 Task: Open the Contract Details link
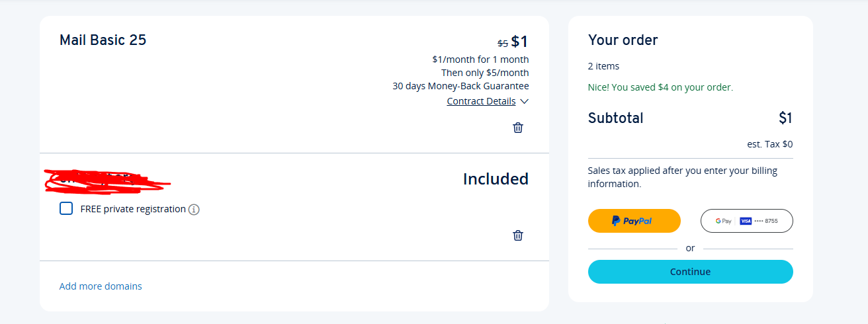click(x=481, y=101)
